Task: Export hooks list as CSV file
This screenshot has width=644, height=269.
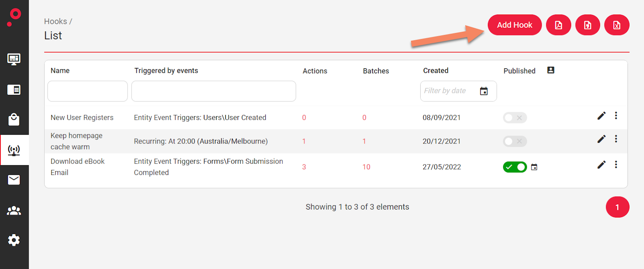Action: 588,25
